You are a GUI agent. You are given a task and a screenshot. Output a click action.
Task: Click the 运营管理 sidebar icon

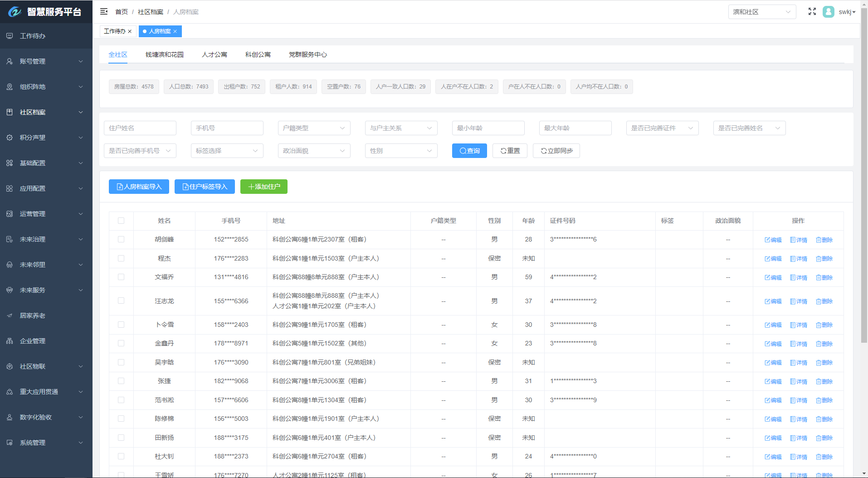pos(10,214)
